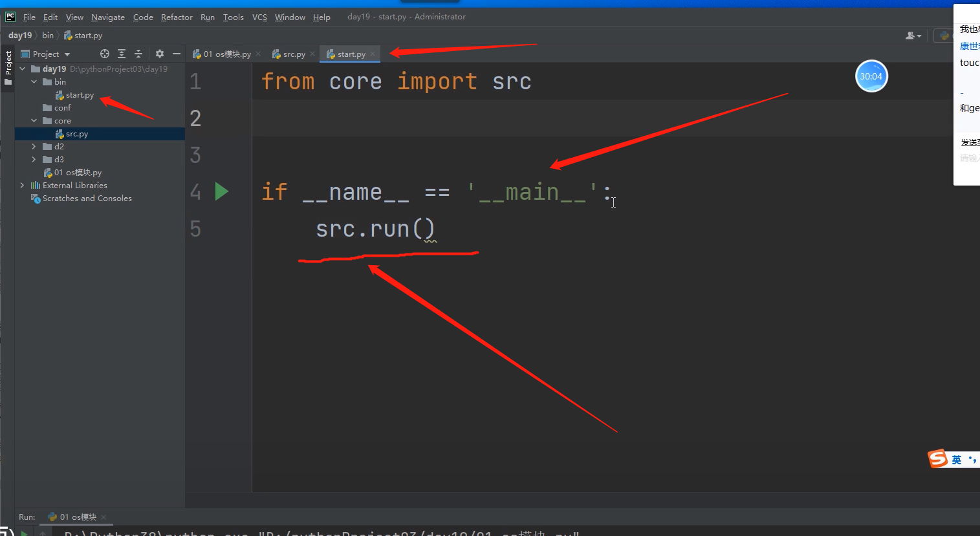Click the 'src.run()' code on line 5
This screenshot has height=536, width=980.
point(375,229)
